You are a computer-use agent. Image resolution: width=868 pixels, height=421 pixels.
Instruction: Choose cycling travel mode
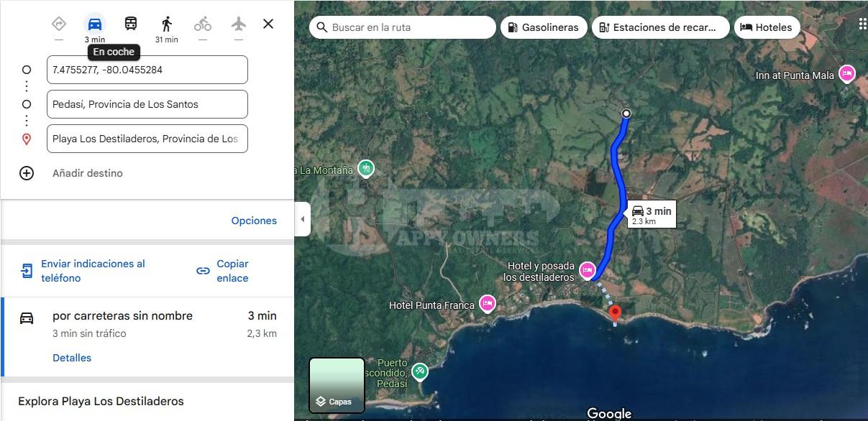pyautogui.click(x=203, y=24)
